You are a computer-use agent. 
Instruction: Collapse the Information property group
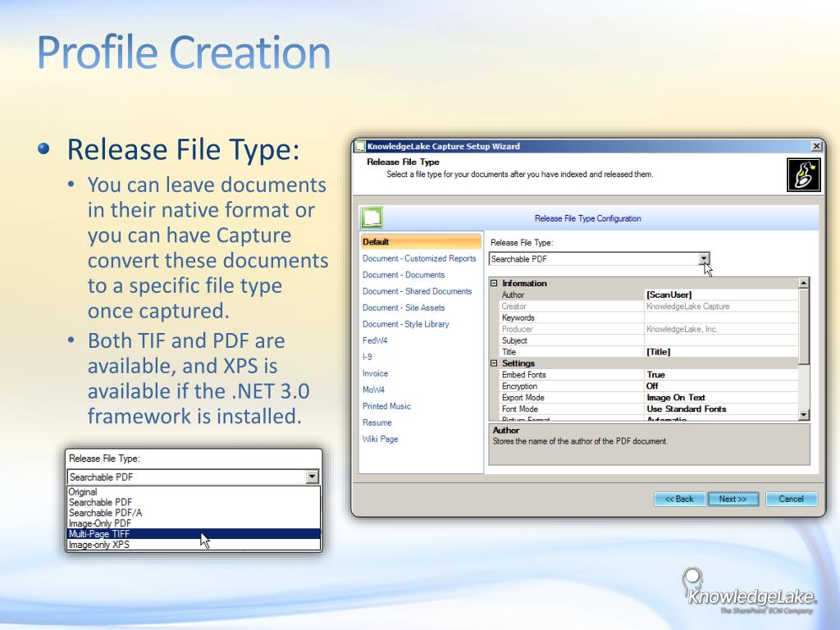pyautogui.click(x=494, y=283)
